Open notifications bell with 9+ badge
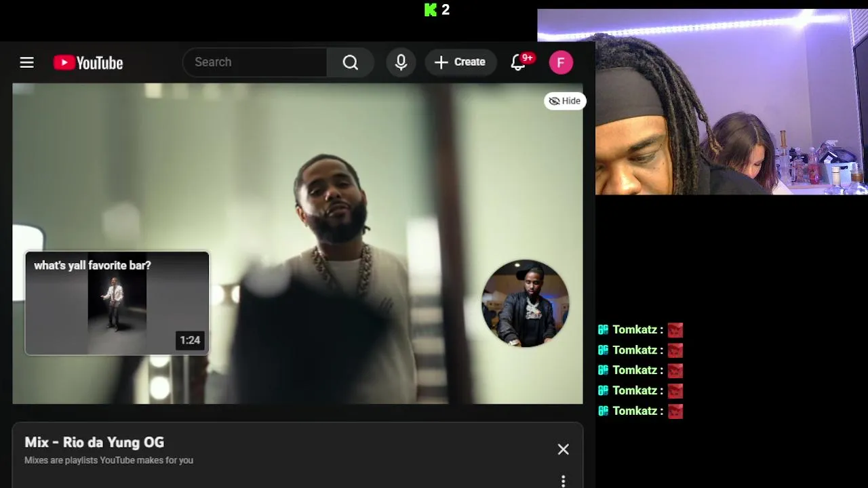The image size is (868, 488). pos(518,62)
